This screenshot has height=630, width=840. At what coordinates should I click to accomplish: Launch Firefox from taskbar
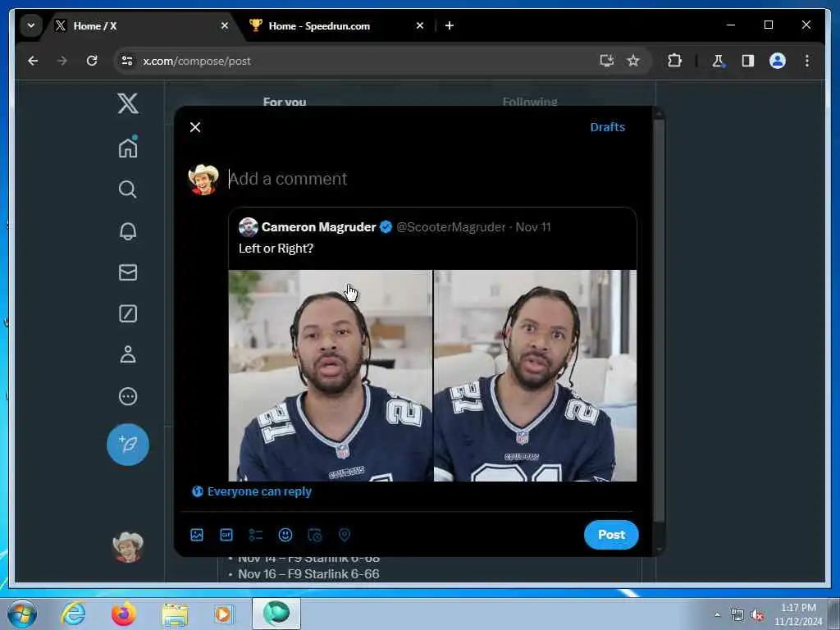click(124, 614)
